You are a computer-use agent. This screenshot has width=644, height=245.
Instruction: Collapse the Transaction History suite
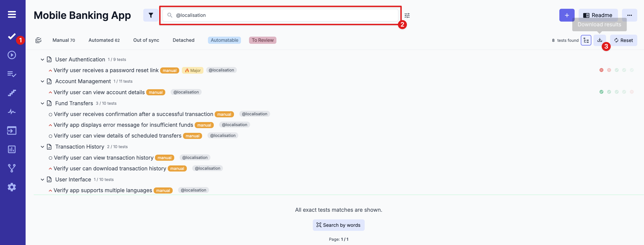pyautogui.click(x=42, y=147)
